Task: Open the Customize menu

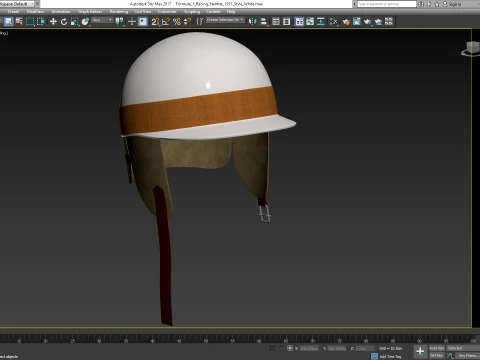Action: (x=167, y=12)
